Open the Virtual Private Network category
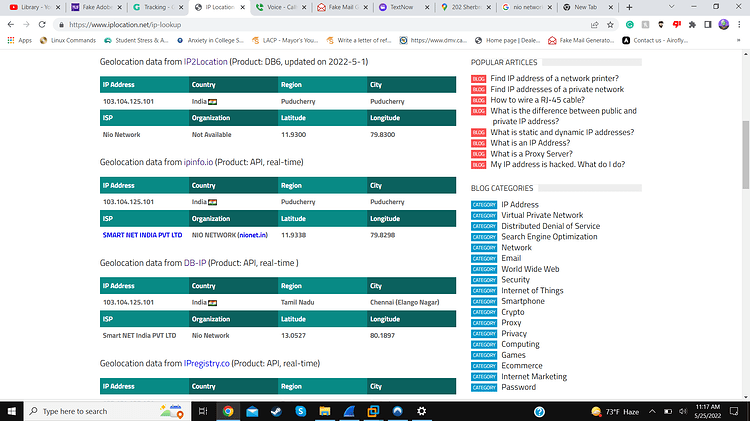 tap(542, 215)
